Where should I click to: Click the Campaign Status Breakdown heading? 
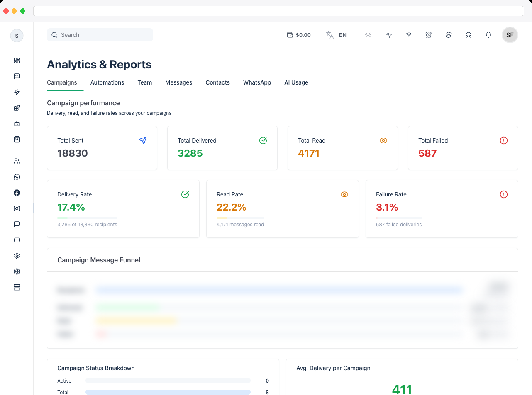click(x=96, y=368)
